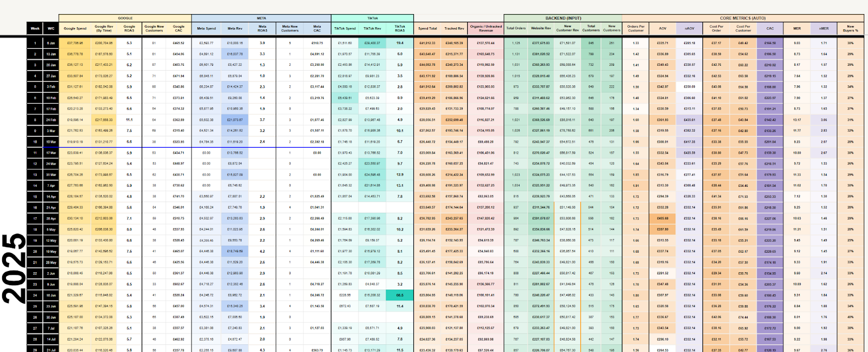Image resolution: width=868 pixels, height=352 pixels.
Task: Click the Tracked Rev column header
Action: (x=454, y=28)
